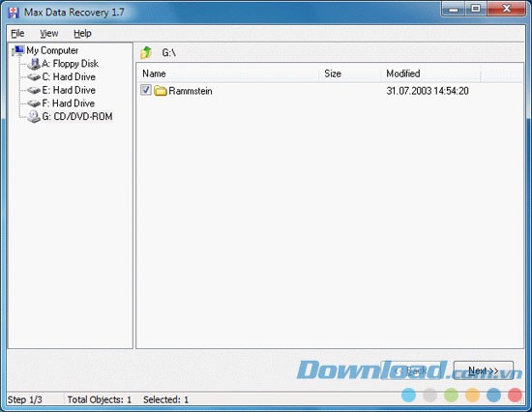532x412 pixels.
Task: Click the C: hard drive icon
Action: point(34,77)
